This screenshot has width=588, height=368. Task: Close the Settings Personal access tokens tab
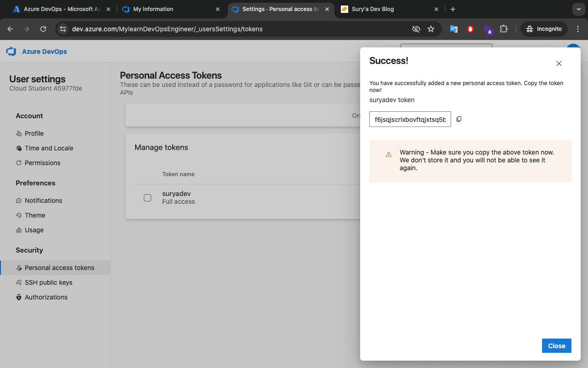coord(327,9)
